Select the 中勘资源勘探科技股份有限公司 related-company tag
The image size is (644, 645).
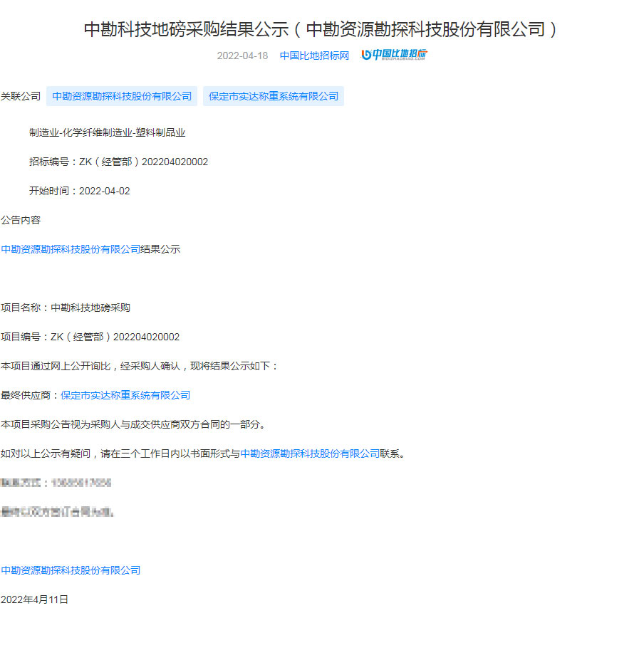click(122, 96)
